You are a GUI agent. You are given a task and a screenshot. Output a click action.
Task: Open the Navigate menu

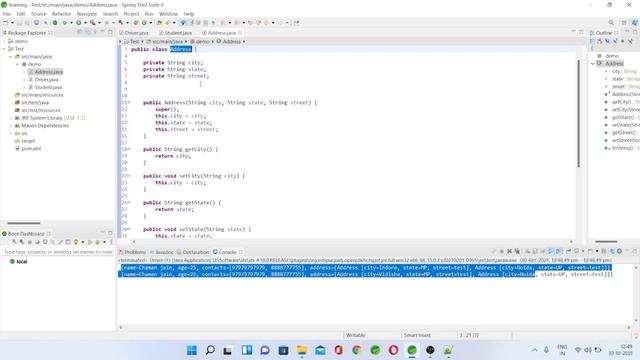(87, 14)
